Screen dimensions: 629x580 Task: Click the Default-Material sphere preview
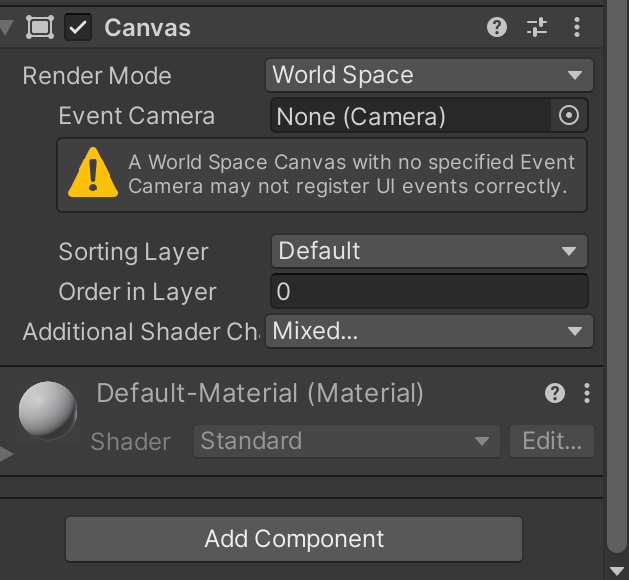48,410
